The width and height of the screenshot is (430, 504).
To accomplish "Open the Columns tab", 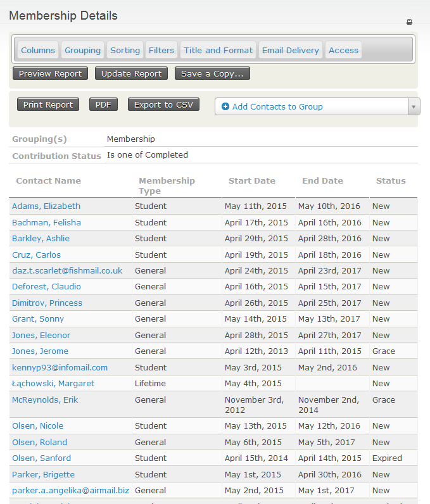I will [38, 51].
